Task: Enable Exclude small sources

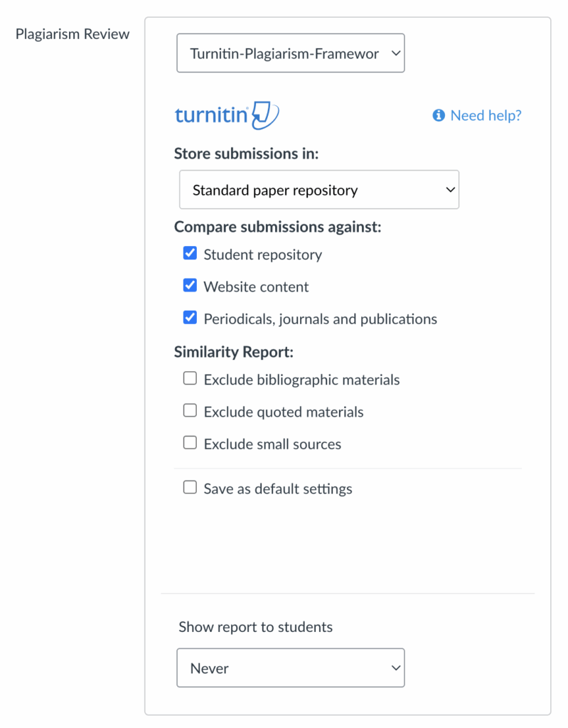Action: coord(190,442)
